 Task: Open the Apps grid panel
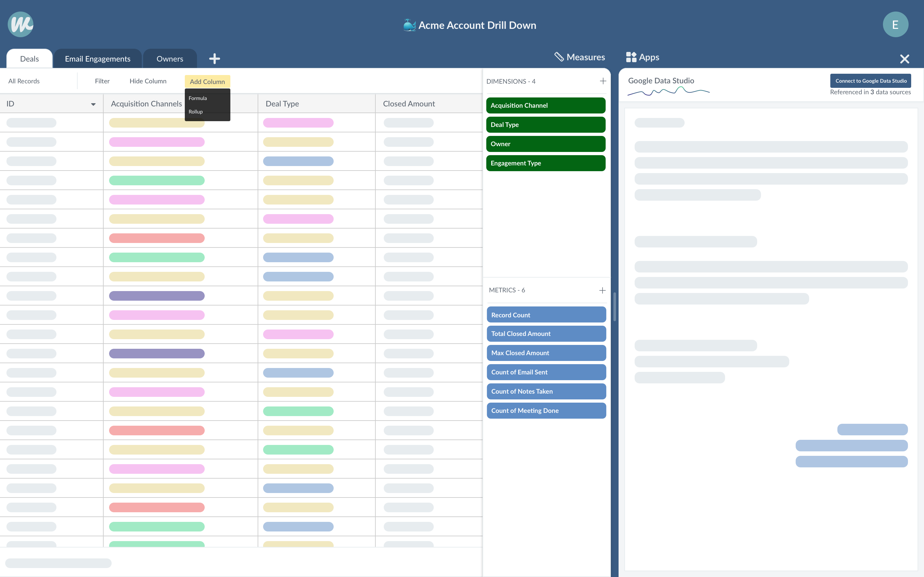[643, 57]
